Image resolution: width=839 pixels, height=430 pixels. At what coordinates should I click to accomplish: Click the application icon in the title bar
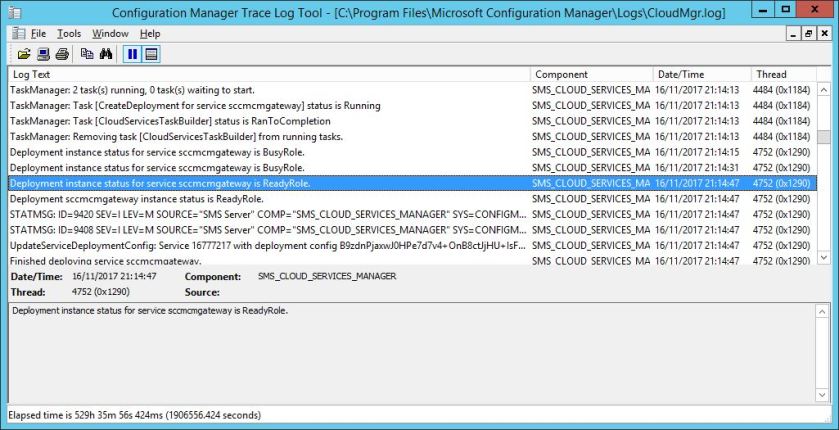[16, 11]
